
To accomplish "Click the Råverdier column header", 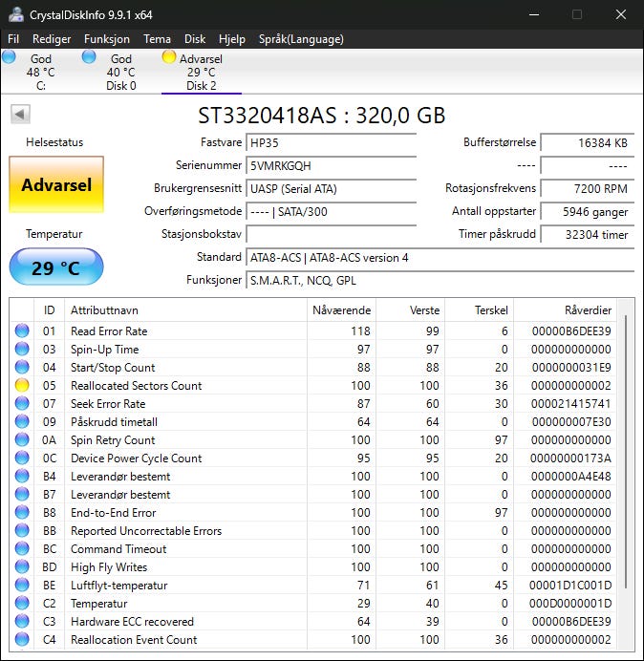I will 565,310.
